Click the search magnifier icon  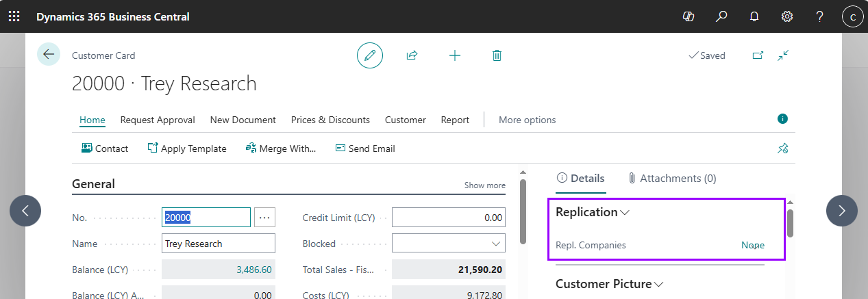point(721,16)
